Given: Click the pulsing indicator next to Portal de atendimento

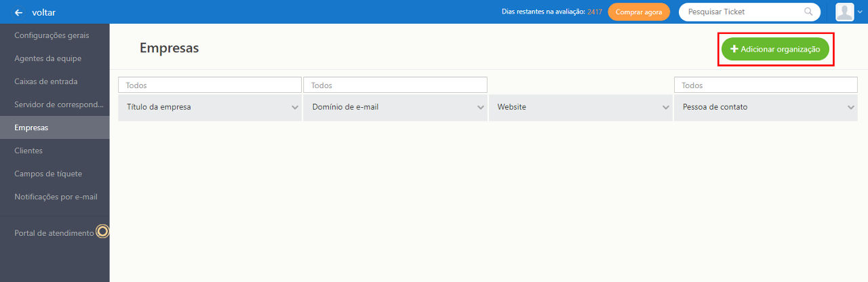Looking at the screenshot, I should pyautogui.click(x=102, y=232).
